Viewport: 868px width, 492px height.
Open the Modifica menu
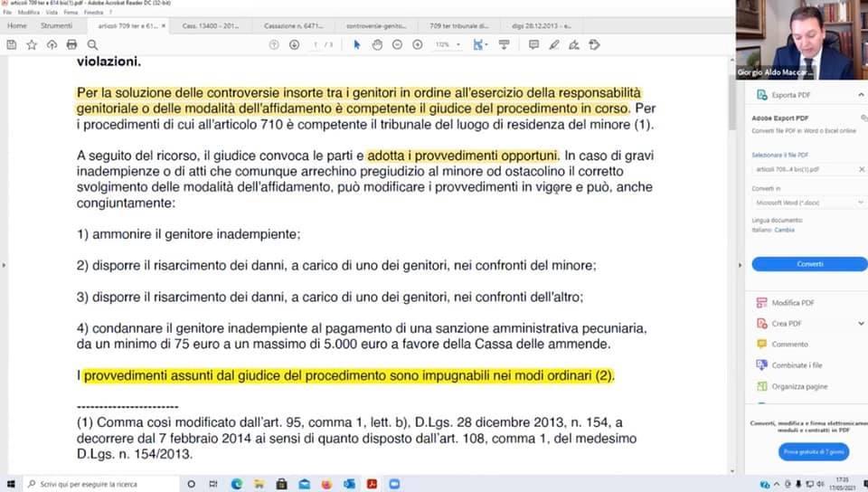(x=29, y=12)
